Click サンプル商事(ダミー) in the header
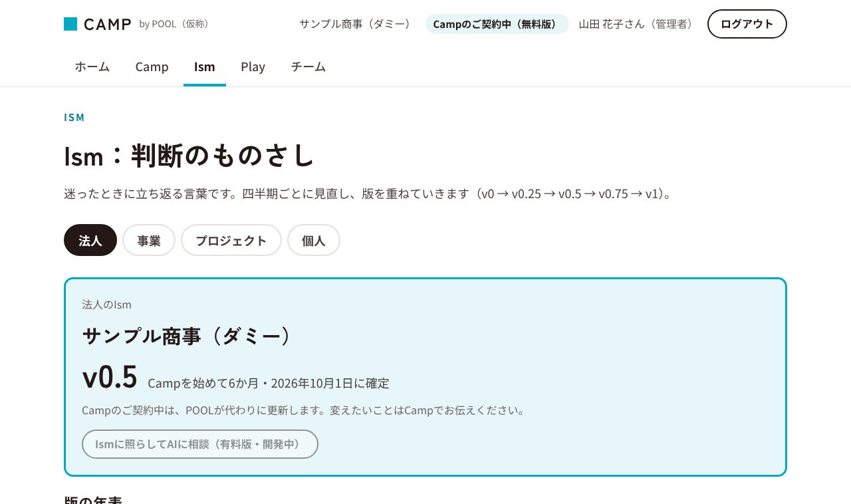 pos(357,24)
